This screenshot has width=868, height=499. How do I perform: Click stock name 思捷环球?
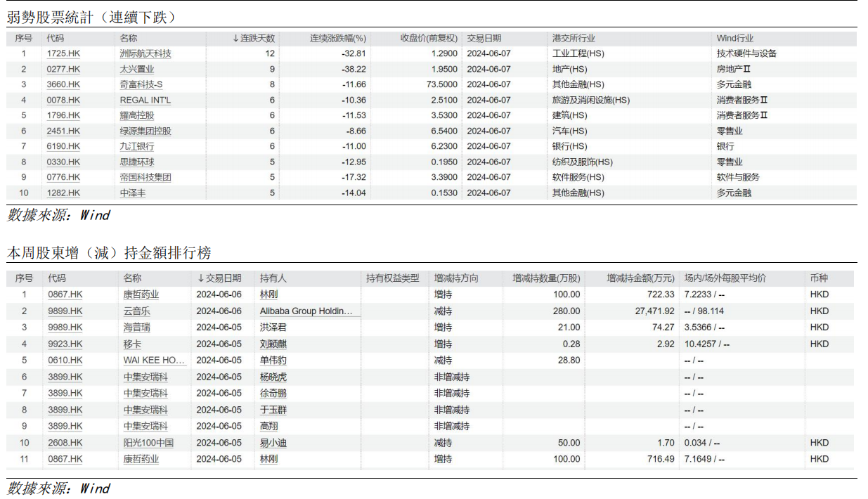[x=137, y=162]
